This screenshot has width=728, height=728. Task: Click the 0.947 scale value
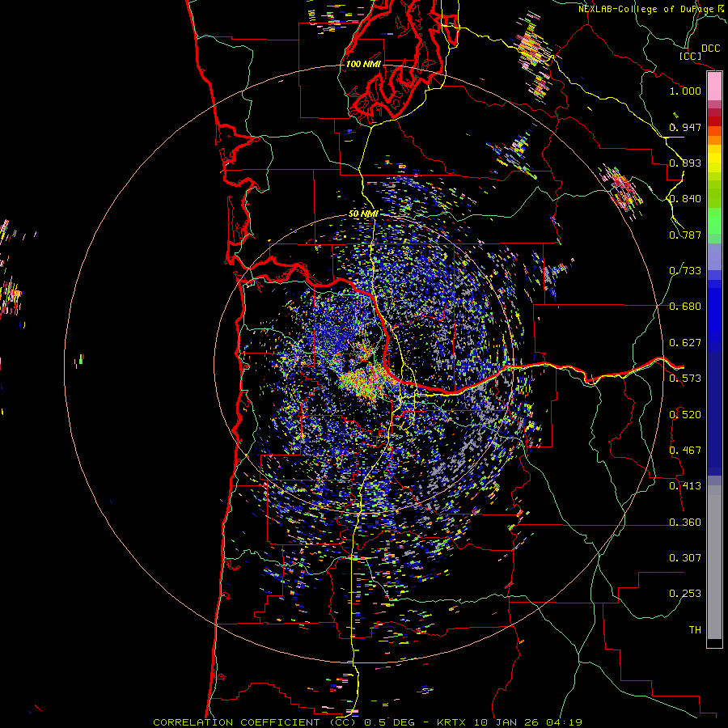[x=685, y=127]
